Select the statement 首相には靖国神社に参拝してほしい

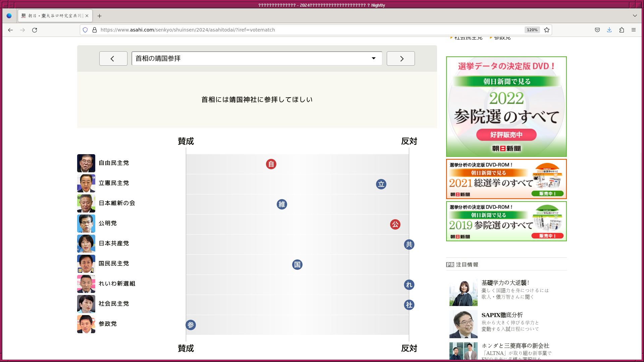[x=257, y=100]
